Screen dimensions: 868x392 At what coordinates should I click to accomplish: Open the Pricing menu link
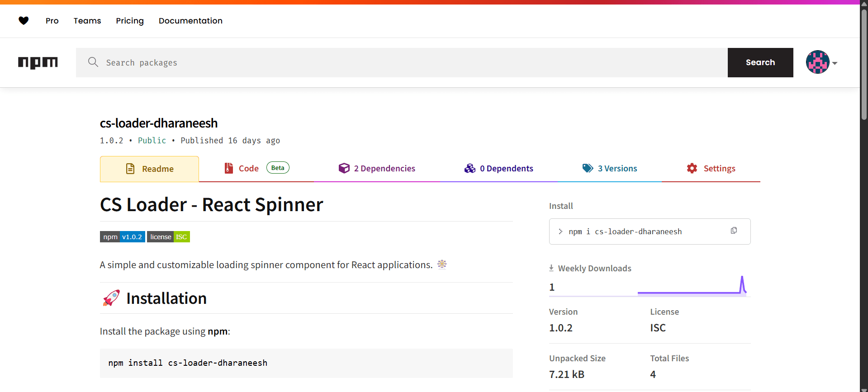tap(130, 21)
